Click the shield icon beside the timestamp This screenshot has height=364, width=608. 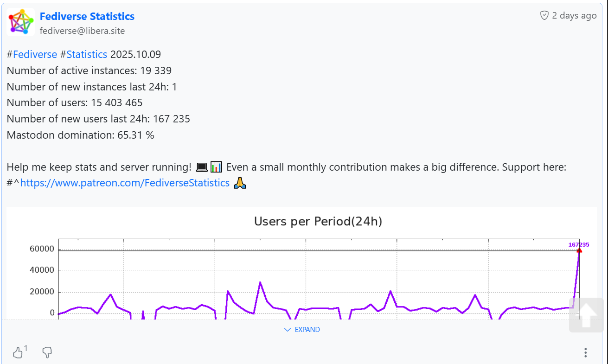544,16
